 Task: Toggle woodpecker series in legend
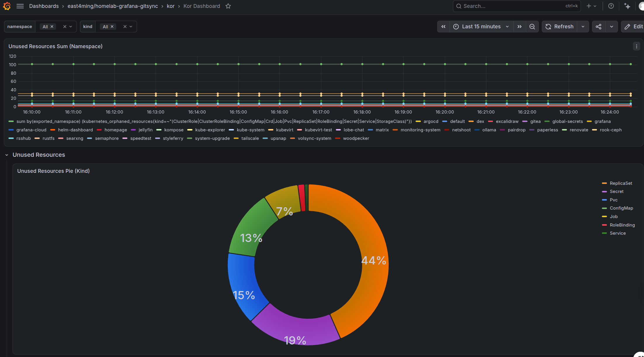(x=356, y=138)
